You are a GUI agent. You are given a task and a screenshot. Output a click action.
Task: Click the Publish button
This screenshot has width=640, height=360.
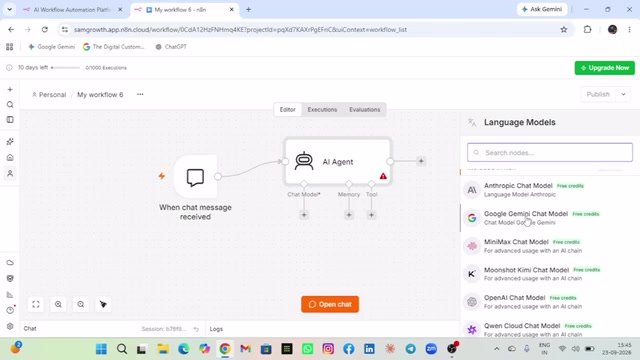[x=598, y=94]
